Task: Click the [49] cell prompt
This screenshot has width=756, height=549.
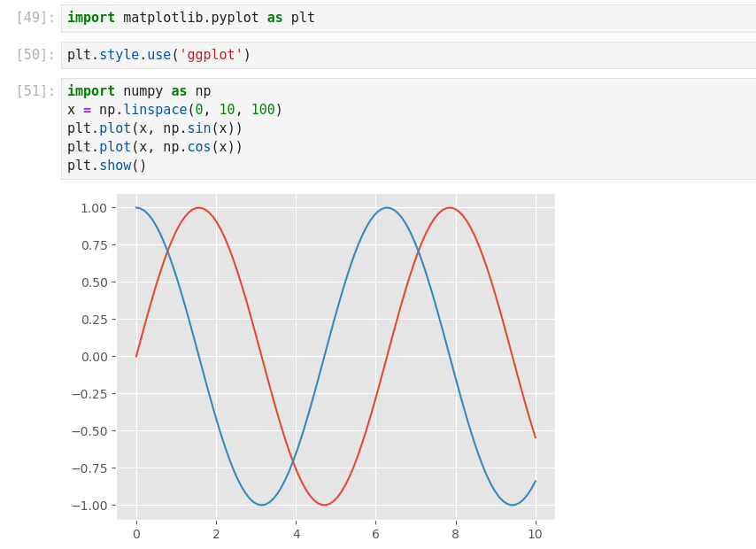Action: coord(35,18)
